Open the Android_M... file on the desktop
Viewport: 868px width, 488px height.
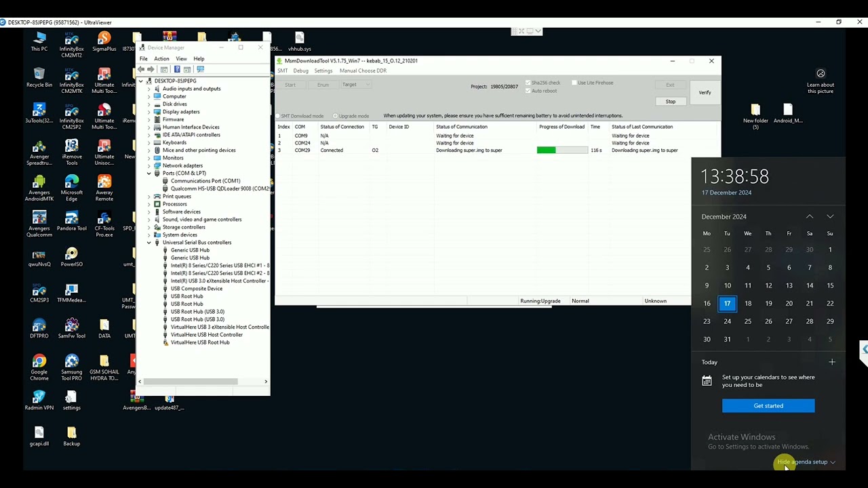788,114
